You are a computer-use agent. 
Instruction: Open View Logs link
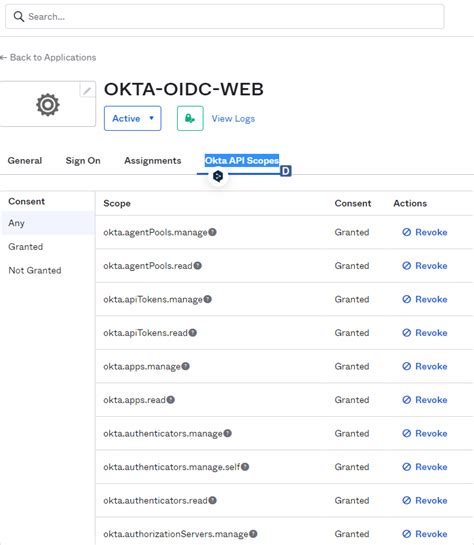[x=234, y=119]
